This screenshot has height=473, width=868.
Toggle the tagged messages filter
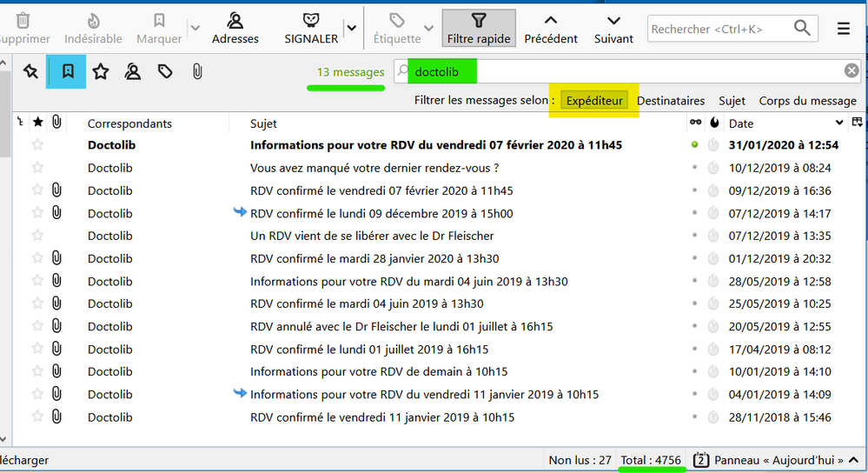tap(164, 71)
